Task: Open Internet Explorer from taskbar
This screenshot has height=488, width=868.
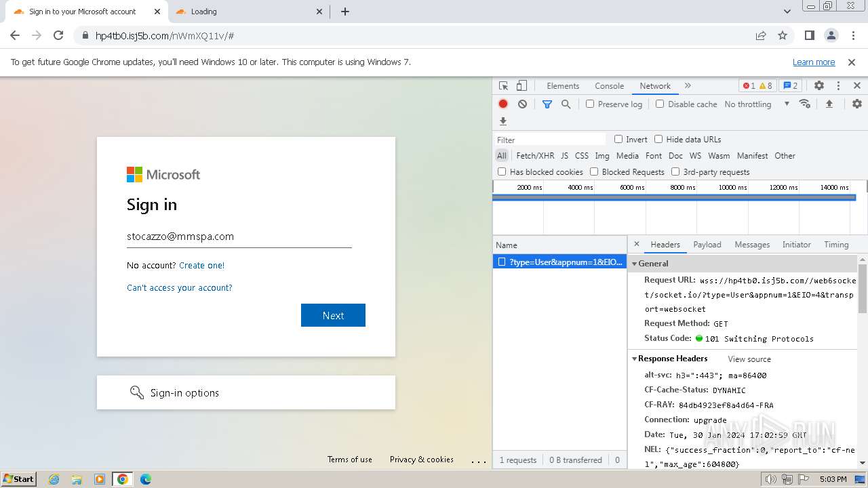Action: (54, 479)
